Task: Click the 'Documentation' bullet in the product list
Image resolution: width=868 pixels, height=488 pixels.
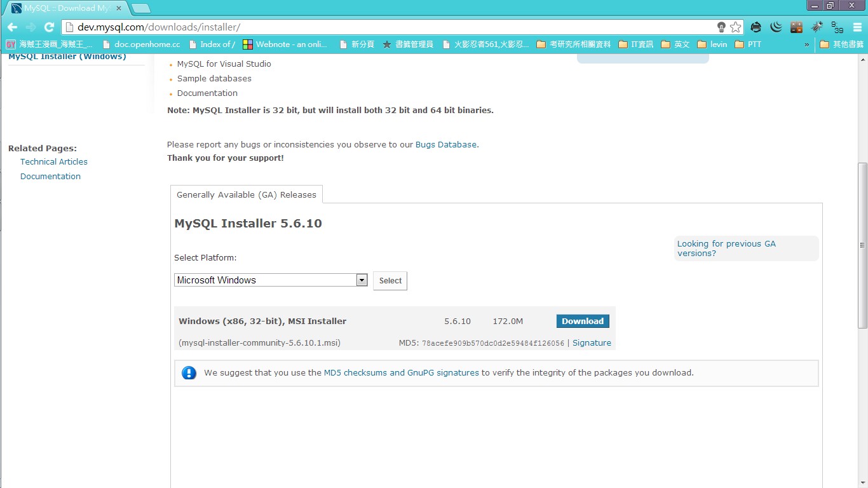Action: click(x=207, y=93)
